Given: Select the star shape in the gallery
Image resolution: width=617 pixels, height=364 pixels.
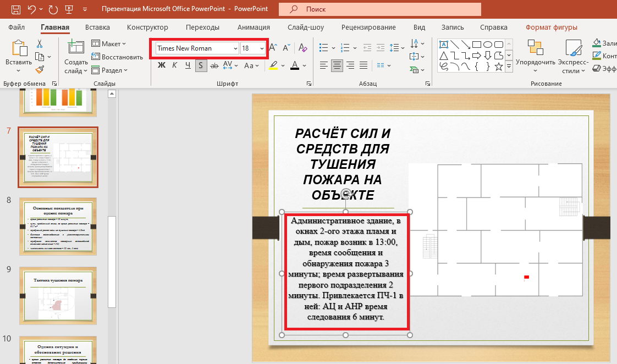Looking at the screenshot, I should pos(499,67).
